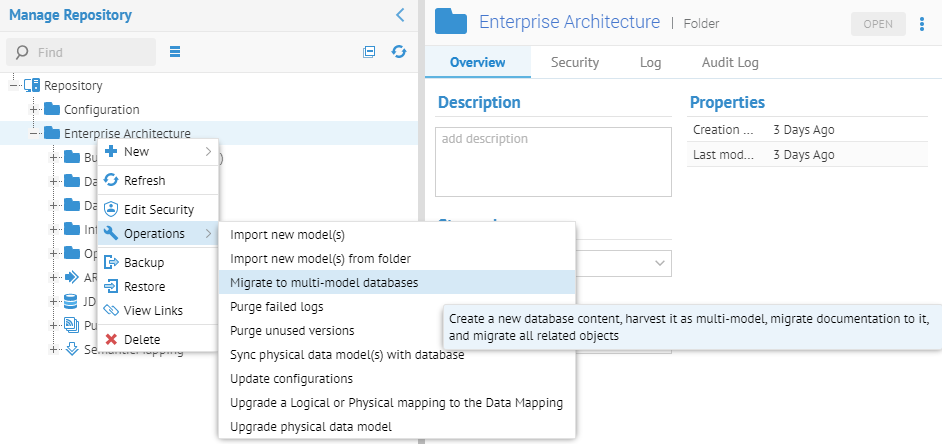Image resolution: width=942 pixels, height=444 pixels.
Task: Click the Enterprise Architecture folder icon in header
Action: pyautogui.click(x=452, y=23)
